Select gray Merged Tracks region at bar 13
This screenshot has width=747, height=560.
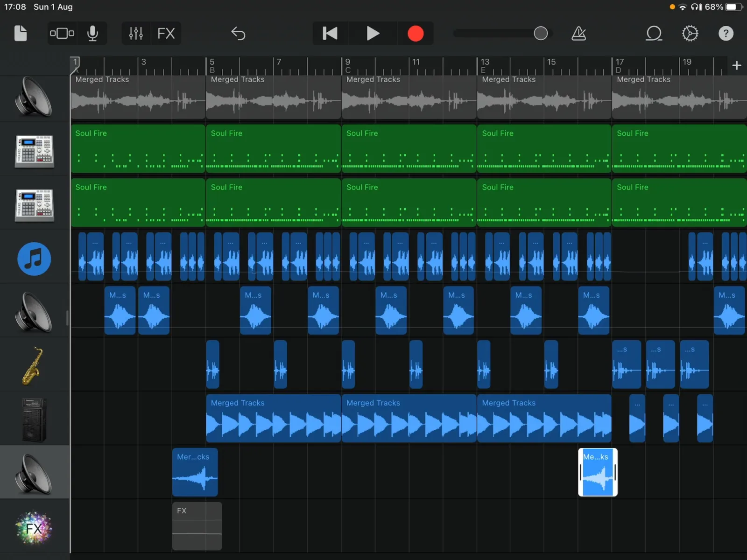click(x=544, y=97)
